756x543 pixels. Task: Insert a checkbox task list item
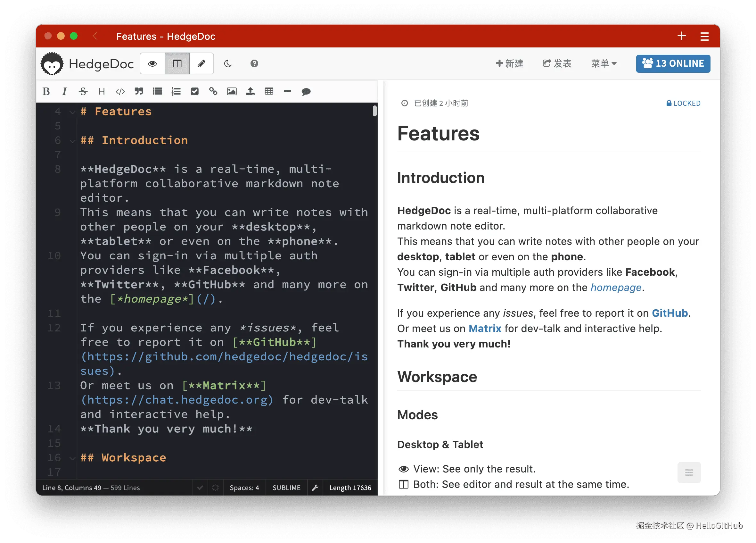[195, 91]
